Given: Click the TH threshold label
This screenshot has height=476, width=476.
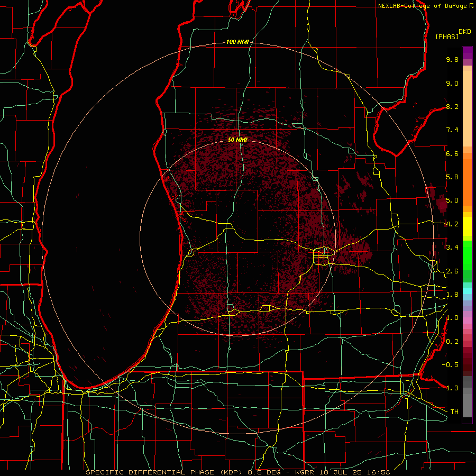Looking at the screenshot, I should (454, 412).
